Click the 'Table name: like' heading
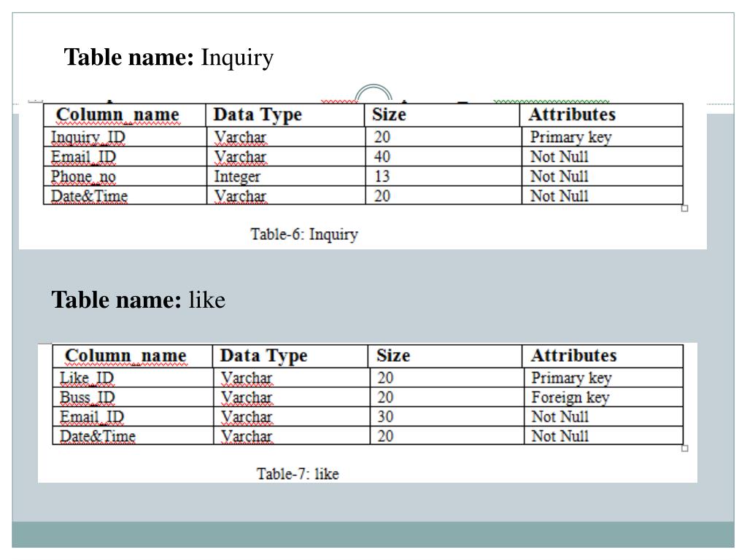This screenshot has width=747, height=560. [x=138, y=300]
